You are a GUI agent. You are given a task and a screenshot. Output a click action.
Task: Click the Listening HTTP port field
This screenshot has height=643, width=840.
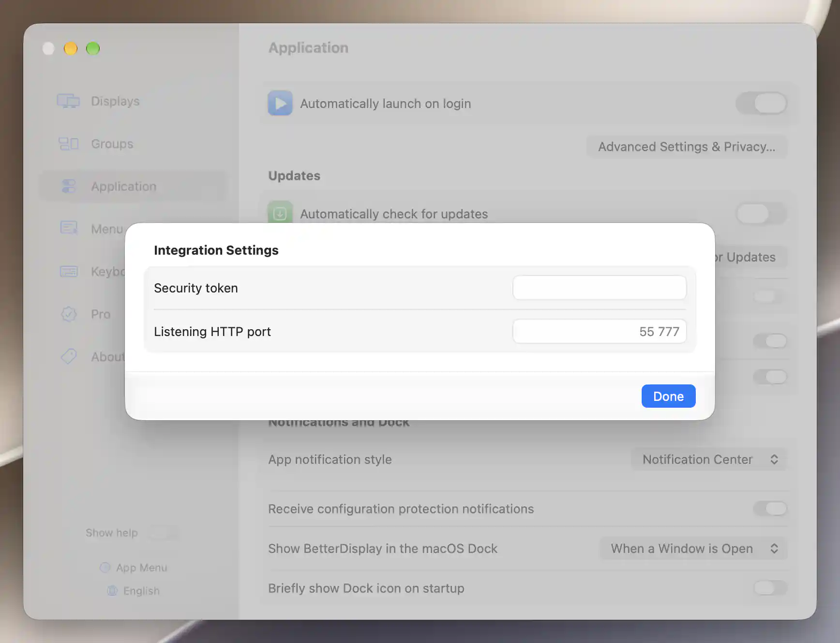pos(600,331)
